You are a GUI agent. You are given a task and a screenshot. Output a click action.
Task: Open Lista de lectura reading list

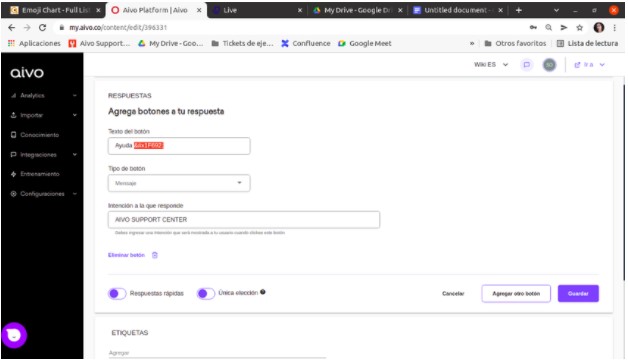pyautogui.click(x=588, y=43)
